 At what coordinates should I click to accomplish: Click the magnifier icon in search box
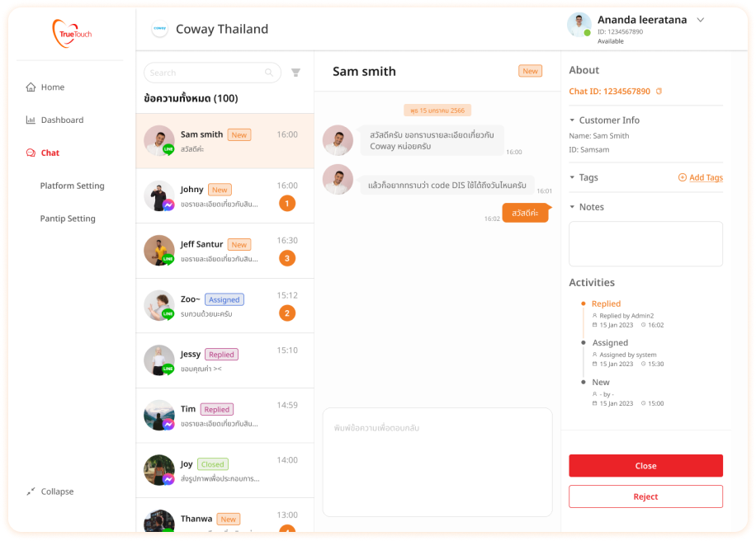pyautogui.click(x=269, y=73)
